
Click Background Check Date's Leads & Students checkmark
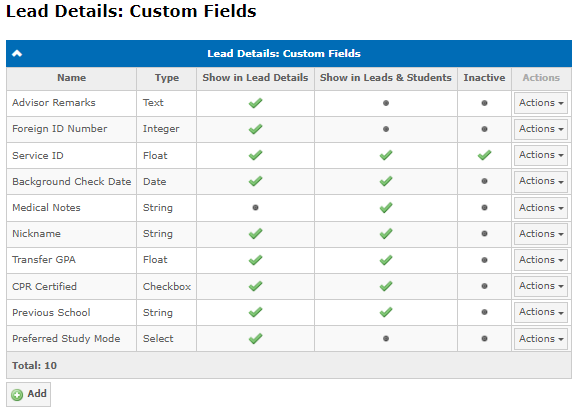pyautogui.click(x=386, y=181)
